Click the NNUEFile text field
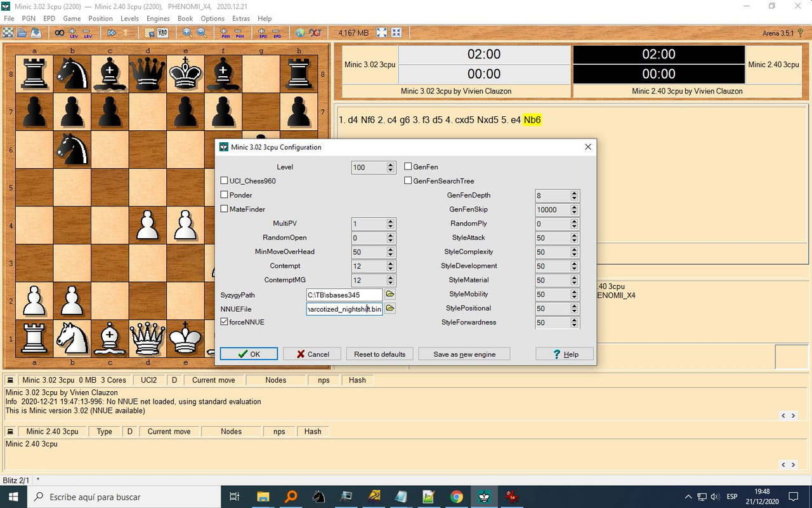This screenshot has width=812, height=508. point(344,309)
